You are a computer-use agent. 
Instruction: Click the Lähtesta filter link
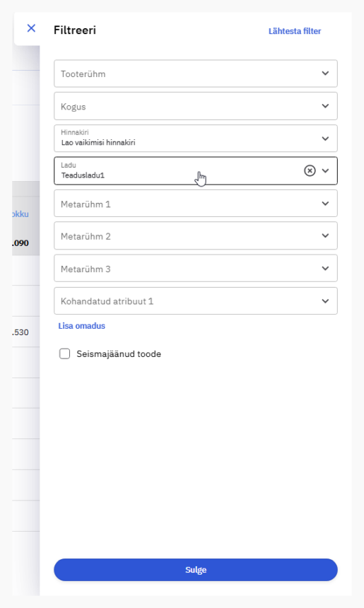(295, 31)
